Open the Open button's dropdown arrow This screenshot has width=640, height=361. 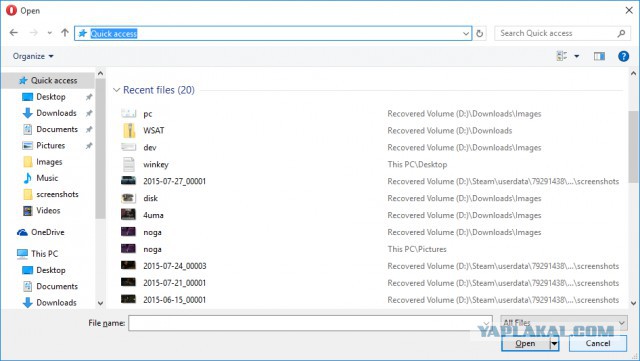coord(554,343)
